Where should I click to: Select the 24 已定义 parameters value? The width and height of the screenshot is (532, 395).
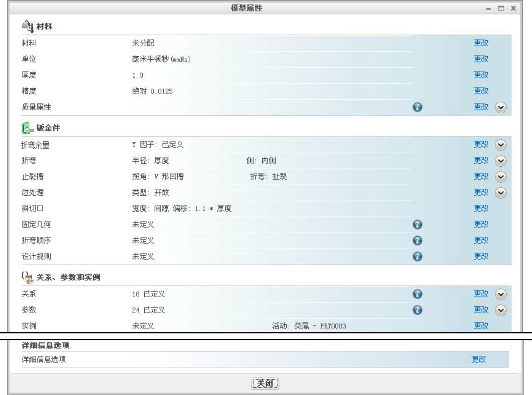pyautogui.click(x=149, y=310)
